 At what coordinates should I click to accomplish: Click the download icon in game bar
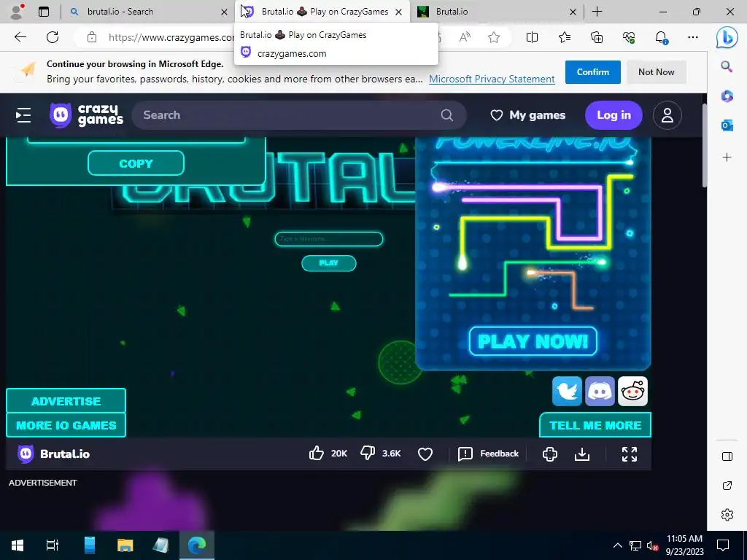[582, 454]
